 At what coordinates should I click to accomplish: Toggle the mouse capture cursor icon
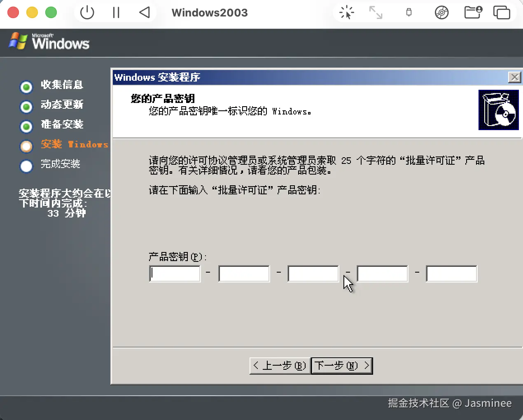347,12
